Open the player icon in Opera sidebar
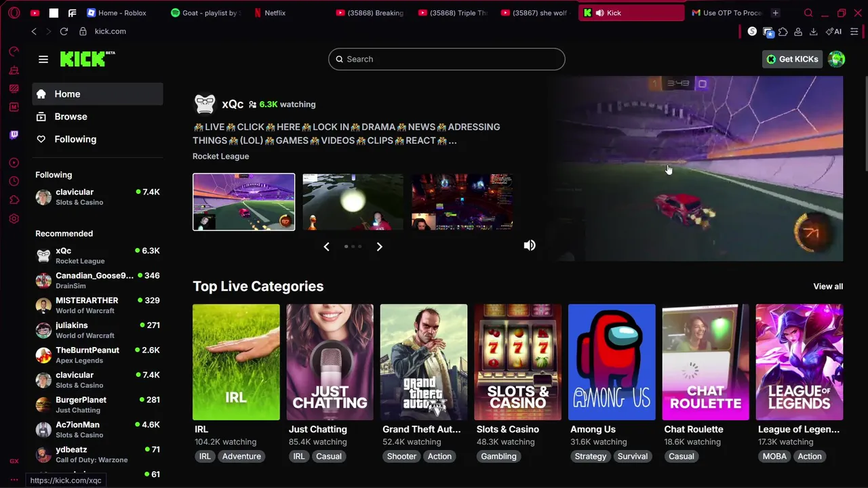Viewport: 868px width, 488px height. tap(14, 163)
